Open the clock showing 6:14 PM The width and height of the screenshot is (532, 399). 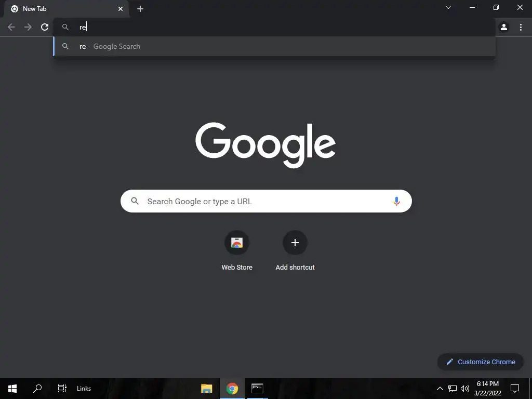(487, 389)
